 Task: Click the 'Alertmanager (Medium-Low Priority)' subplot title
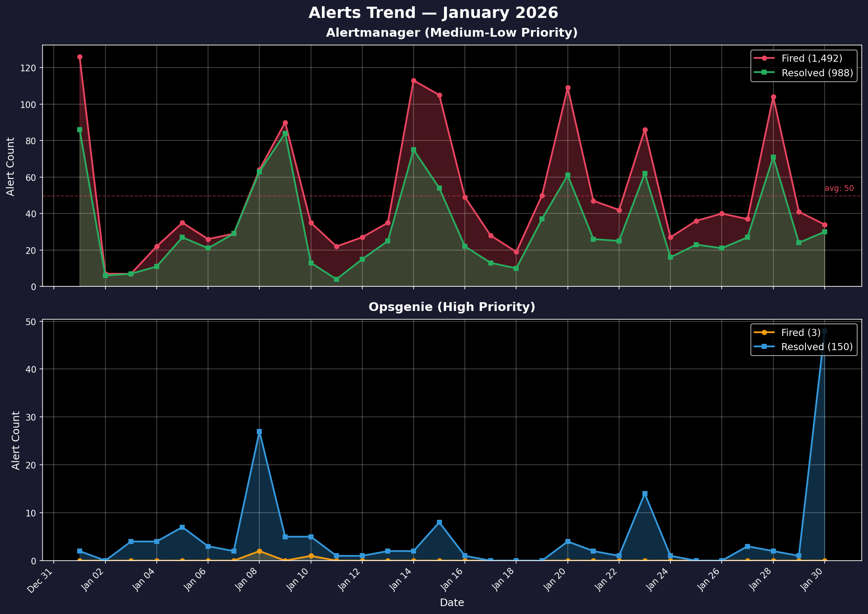tap(452, 33)
